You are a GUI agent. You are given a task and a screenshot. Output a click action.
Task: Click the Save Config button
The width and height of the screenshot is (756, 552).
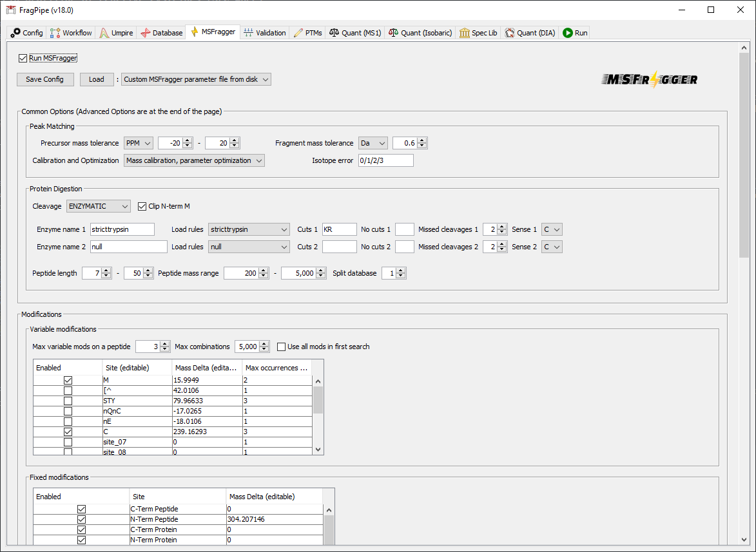tap(45, 79)
